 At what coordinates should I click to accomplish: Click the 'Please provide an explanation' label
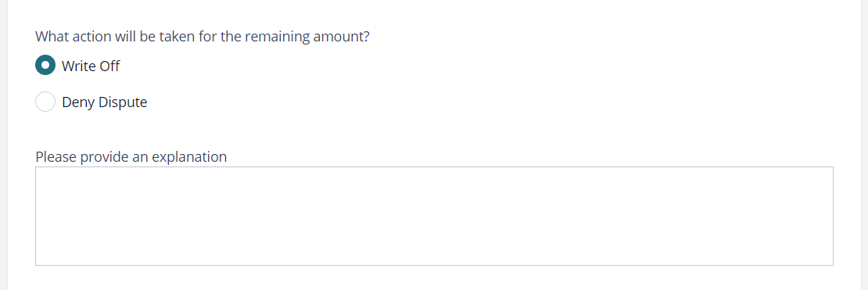pos(131,157)
